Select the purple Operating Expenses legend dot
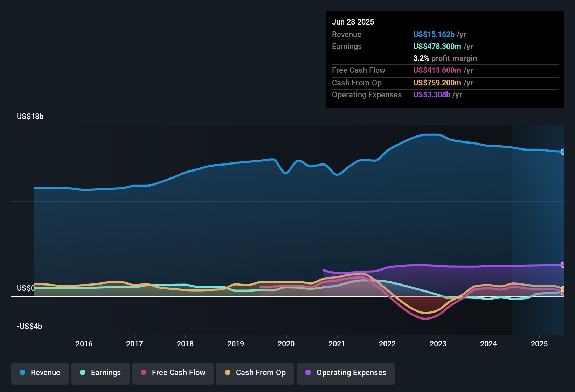This screenshot has width=575, height=392. point(308,373)
